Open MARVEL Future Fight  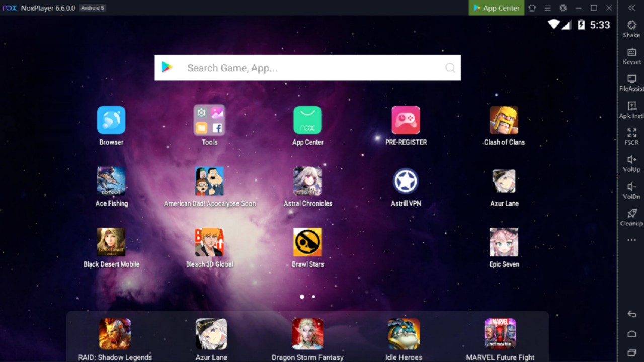(500, 334)
